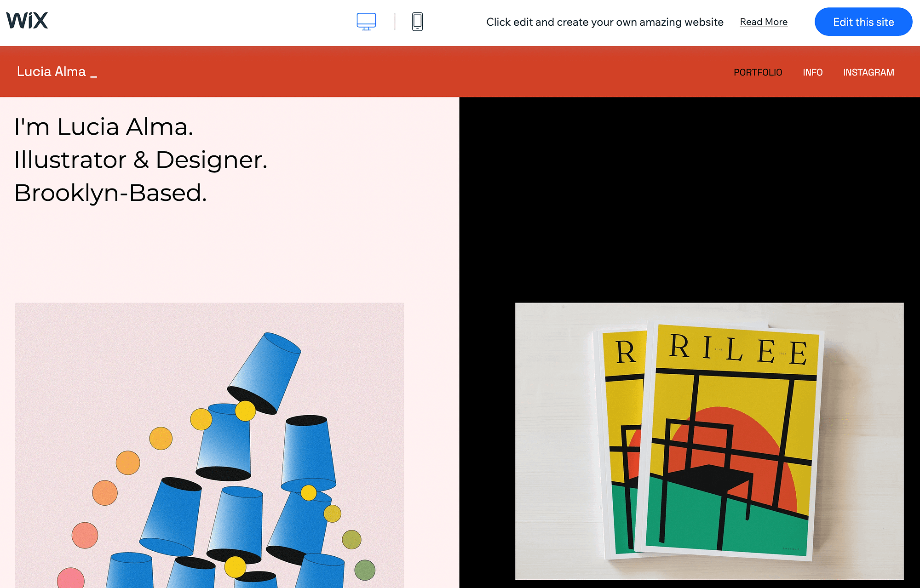Open the INFO menu item
920x588 pixels.
[812, 72]
